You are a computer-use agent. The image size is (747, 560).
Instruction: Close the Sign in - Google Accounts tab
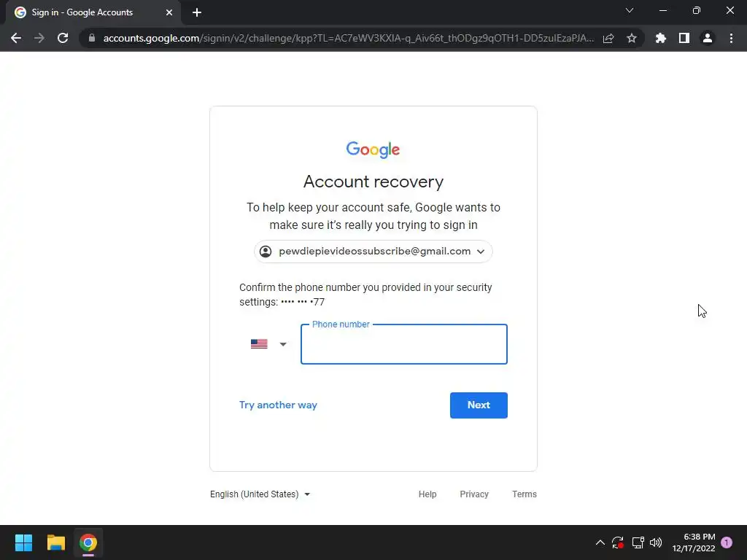pyautogui.click(x=169, y=12)
